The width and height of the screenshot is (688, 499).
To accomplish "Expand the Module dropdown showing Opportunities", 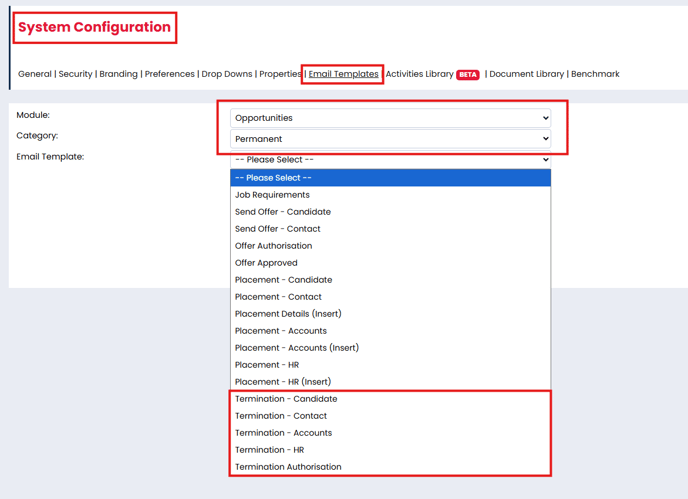I will coord(390,118).
